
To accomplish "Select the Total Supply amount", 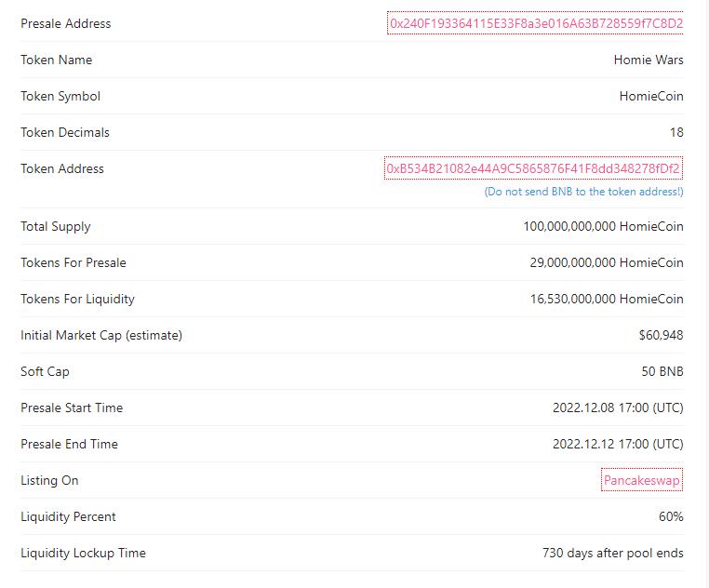I will pyautogui.click(x=603, y=227).
